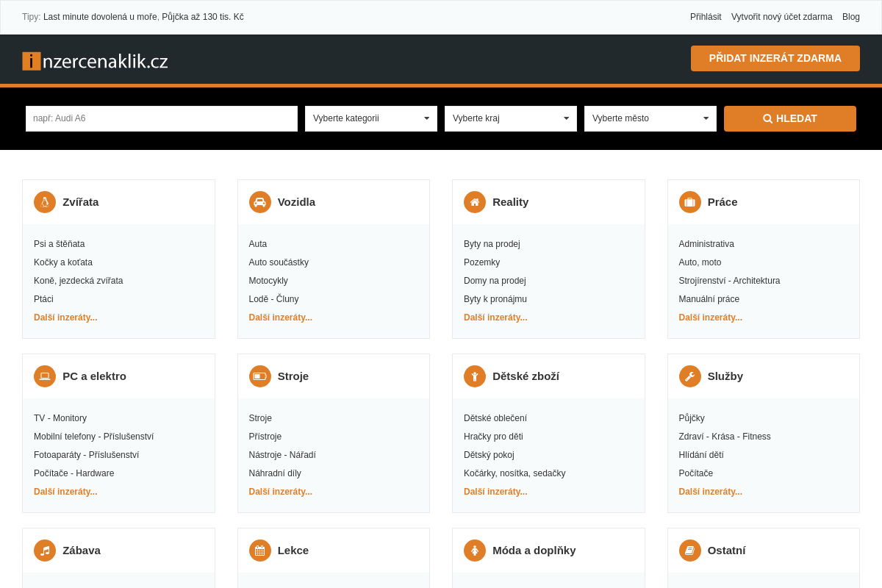Screen dimensions: 882x588
Task: Select Zdraví - Krása - Fitness subcategory
Action: [725, 437]
